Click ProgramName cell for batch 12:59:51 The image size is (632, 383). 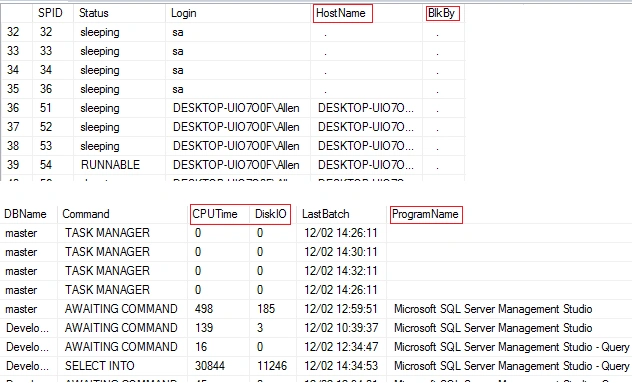(493, 309)
